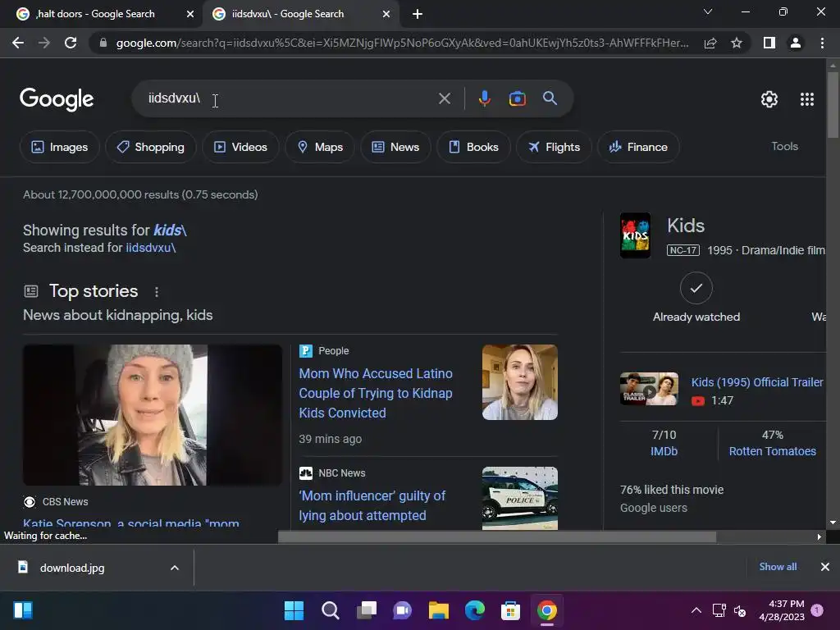This screenshot has width=840, height=630.
Task: Close the 'iidsdvxu\' tab
Action: click(386, 14)
